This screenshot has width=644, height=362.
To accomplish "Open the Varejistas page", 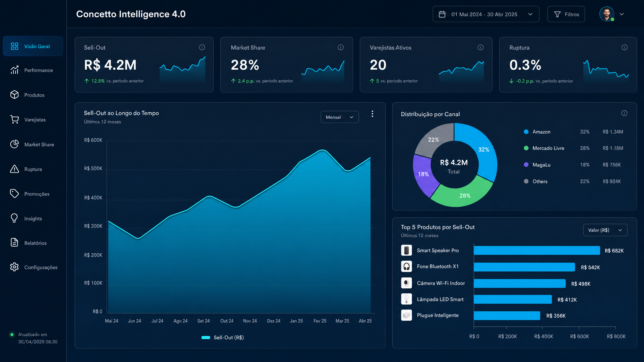I will click(x=33, y=120).
